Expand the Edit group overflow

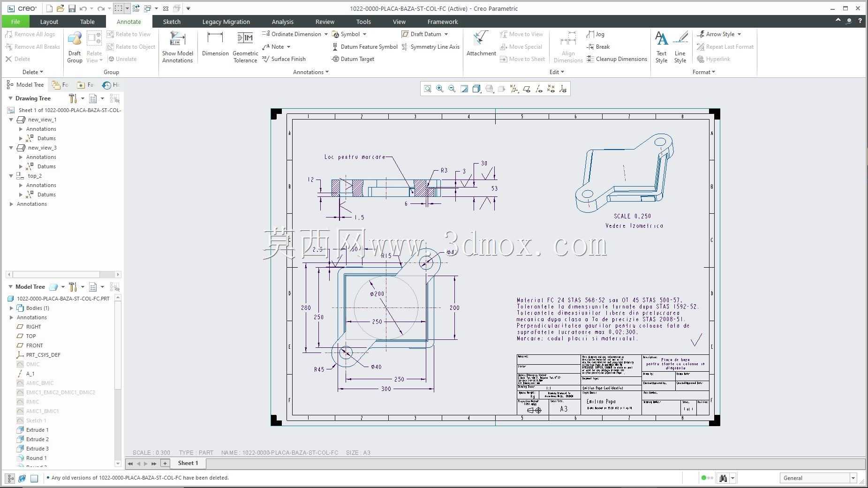[557, 72]
